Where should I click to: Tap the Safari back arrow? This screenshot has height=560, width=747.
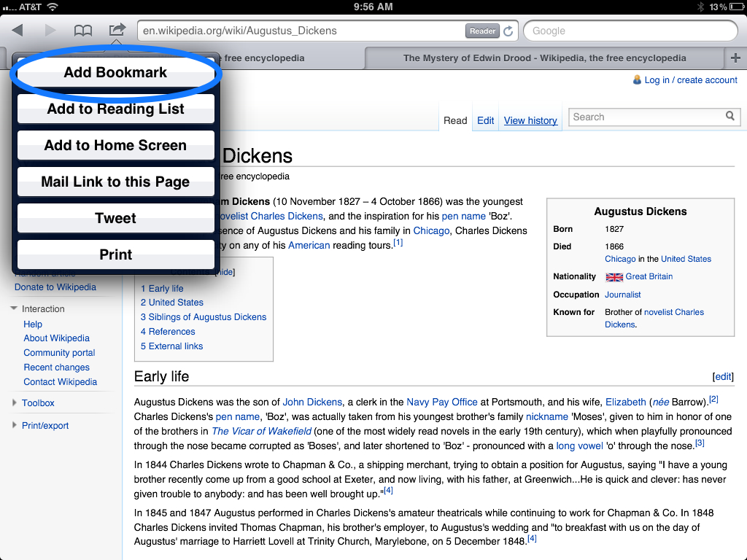click(18, 31)
